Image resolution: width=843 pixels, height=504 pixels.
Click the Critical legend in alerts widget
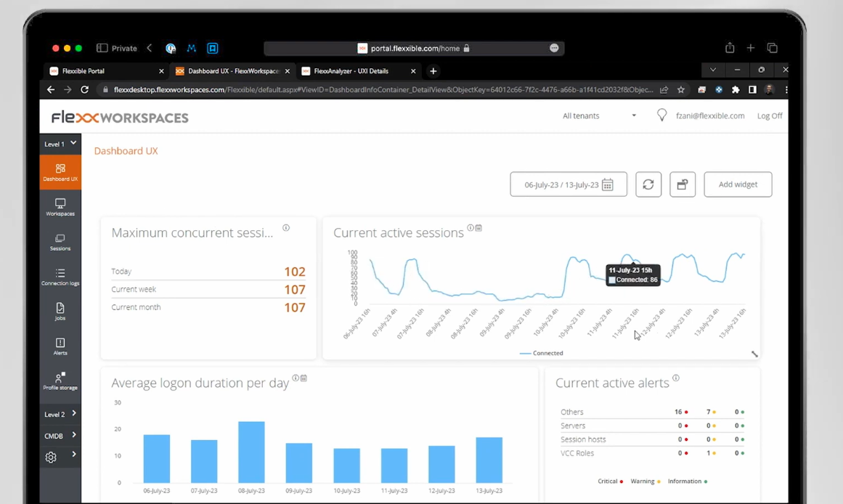pyautogui.click(x=610, y=481)
